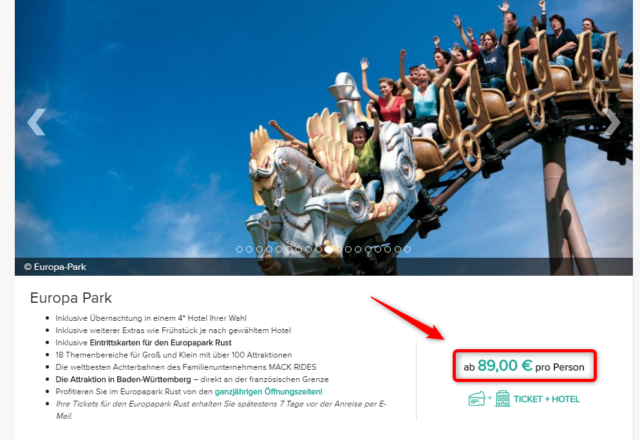Select the dot just before the active dot
Image resolution: width=640 pixels, height=440 pixels.
(x=319, y=249)
